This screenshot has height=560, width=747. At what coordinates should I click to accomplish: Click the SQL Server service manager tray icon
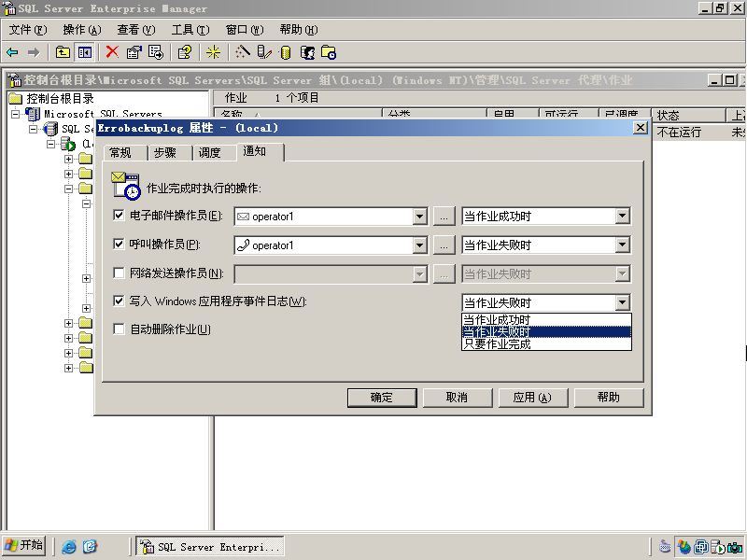(x=718, y=547)
